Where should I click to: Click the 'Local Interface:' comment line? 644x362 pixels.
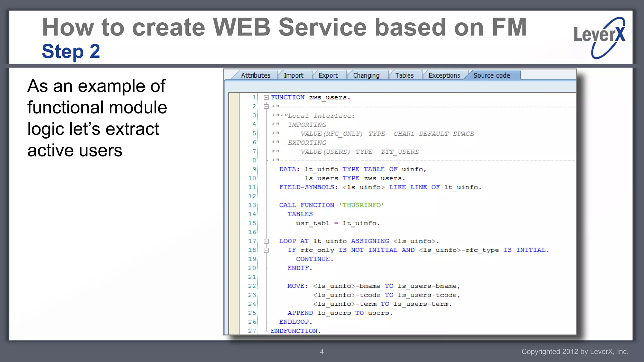[x=313, y=116]
